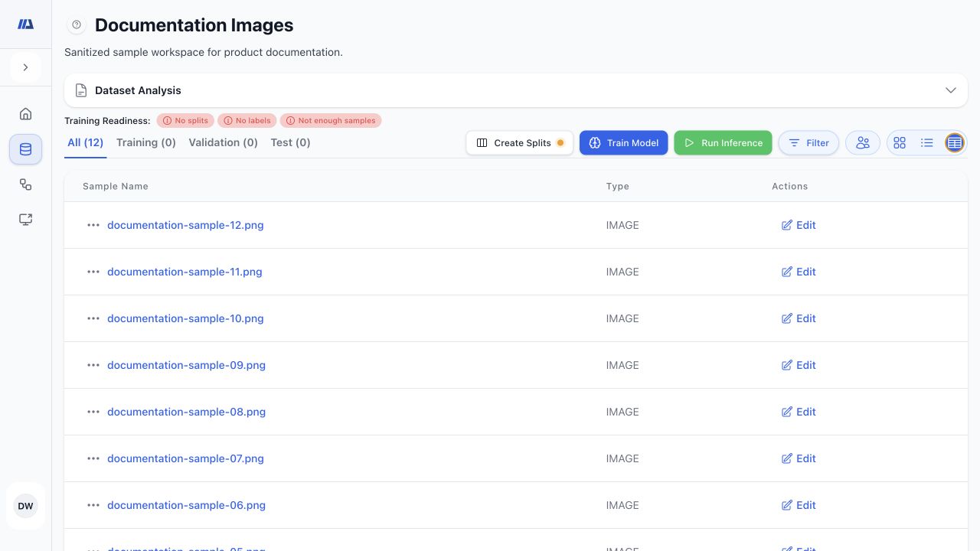The height and width of the screenshot is (551, 980).
Task: Edit documentation-sample-06.png
Action: (x=799, y=505)
